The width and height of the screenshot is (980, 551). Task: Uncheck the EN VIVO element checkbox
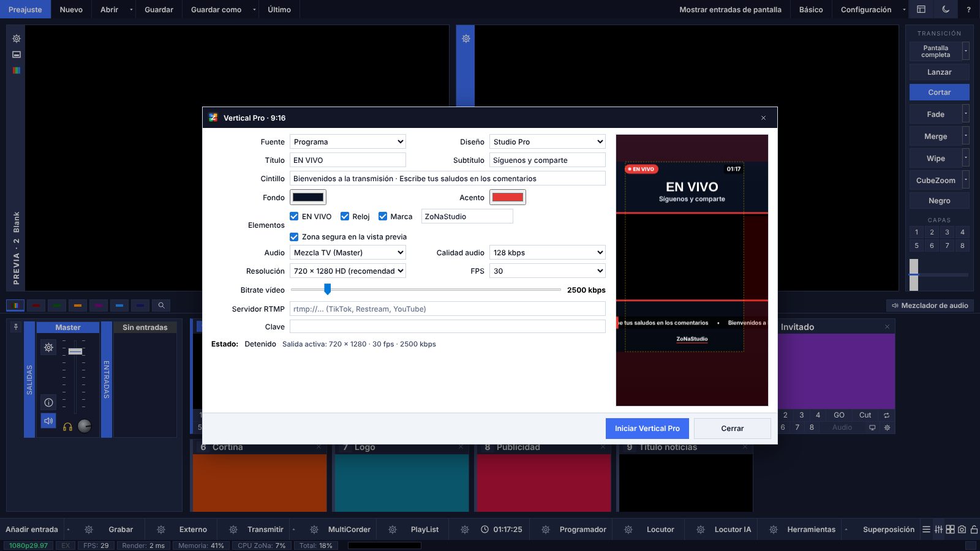294,216
